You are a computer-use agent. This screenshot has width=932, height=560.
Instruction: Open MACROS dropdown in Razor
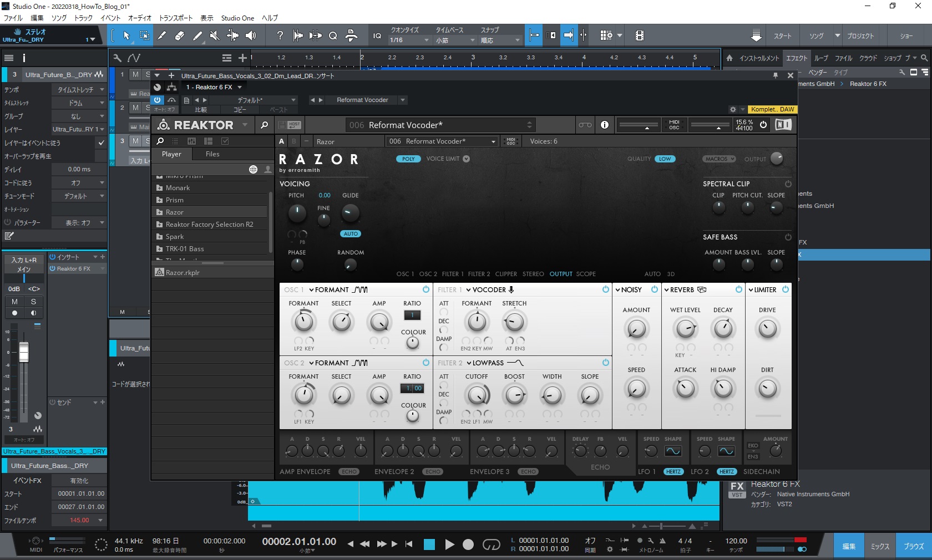point(719,159)
